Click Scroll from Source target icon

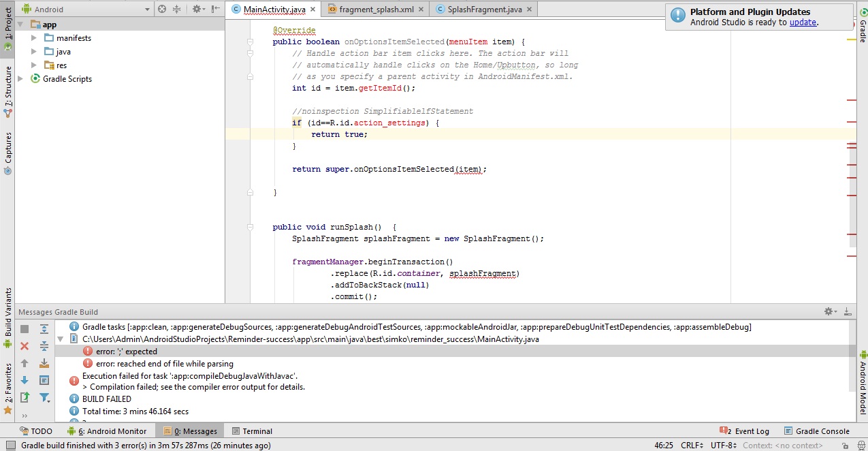(162, 9)
